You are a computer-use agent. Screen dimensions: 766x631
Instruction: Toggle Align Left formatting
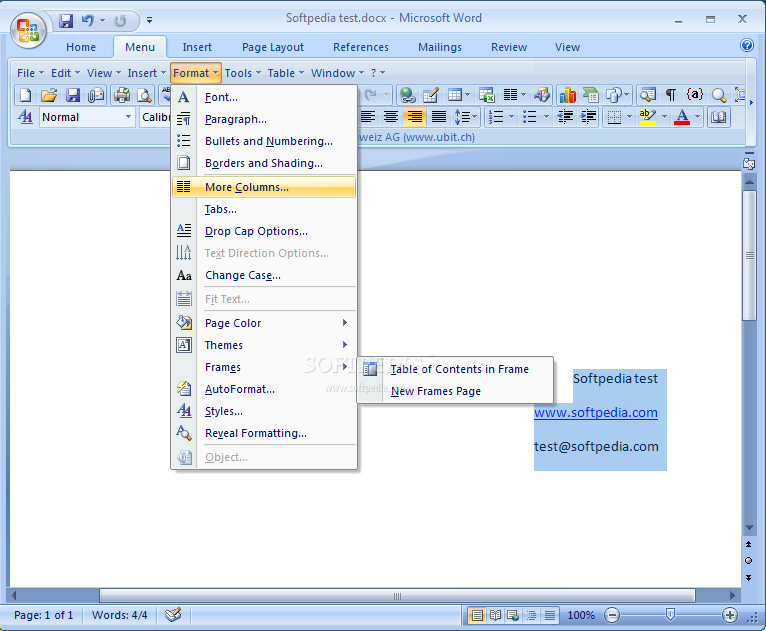pyautogui.click(x=368, y=117)
